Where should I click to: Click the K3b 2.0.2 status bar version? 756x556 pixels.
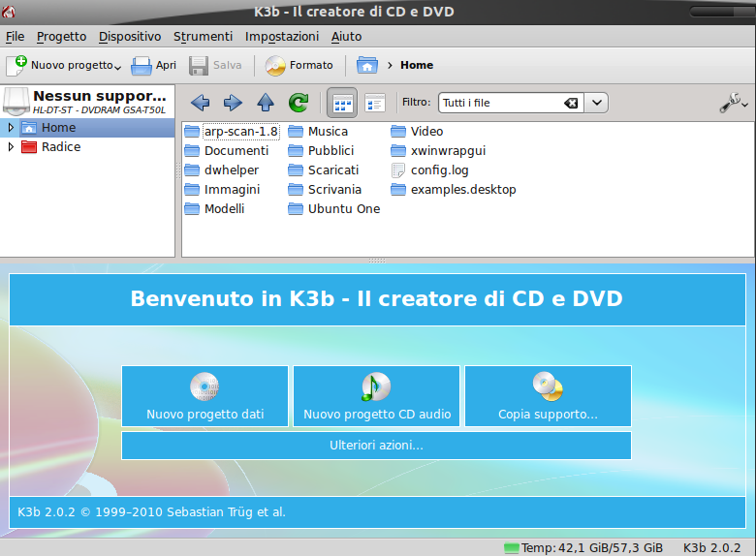tap(711, 548)
